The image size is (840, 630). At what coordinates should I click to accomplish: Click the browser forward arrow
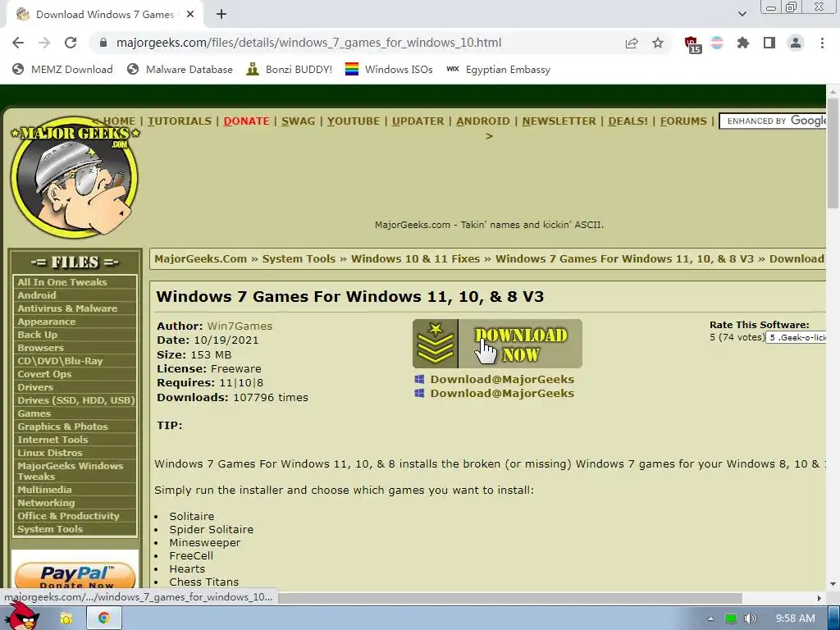point(44,43)
